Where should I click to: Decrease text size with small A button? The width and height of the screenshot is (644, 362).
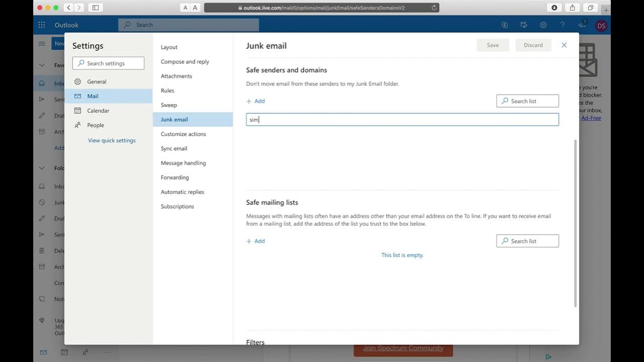(186, 8)
